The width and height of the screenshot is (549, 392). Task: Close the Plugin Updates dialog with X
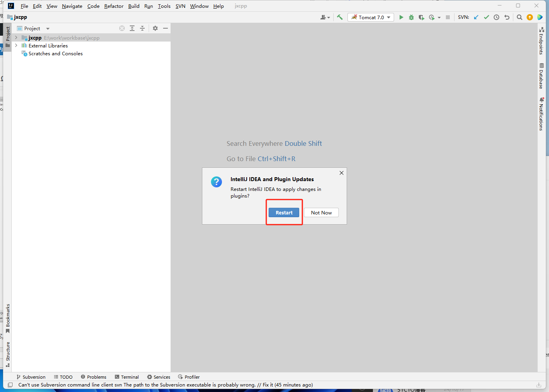tap(342, 173)
